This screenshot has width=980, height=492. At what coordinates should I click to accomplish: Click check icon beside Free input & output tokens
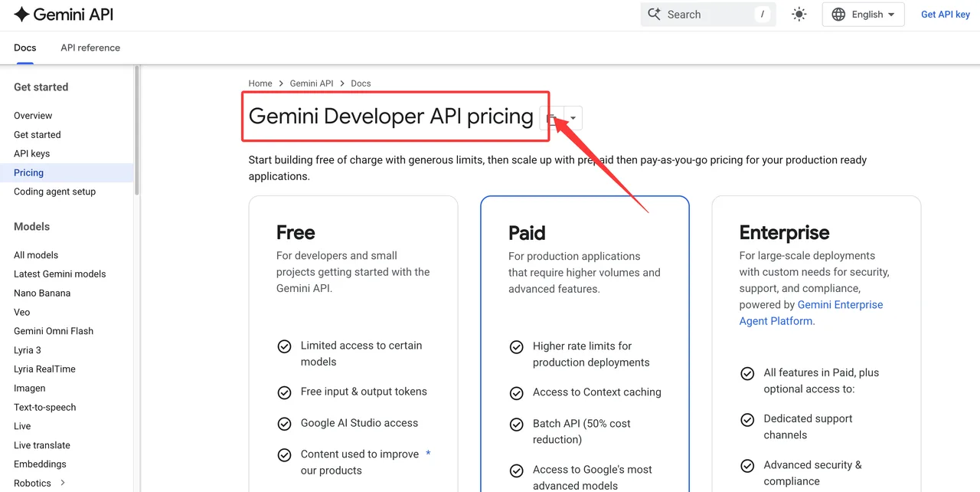(x=284, y=392)
